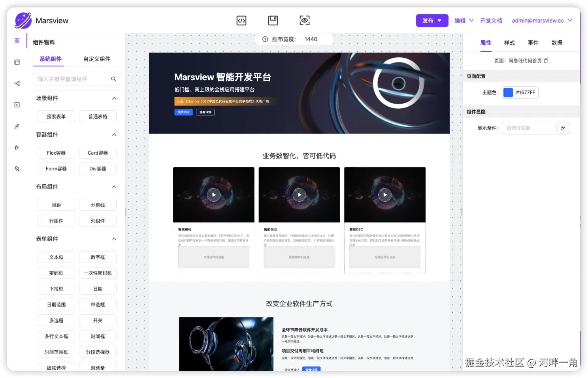Click the theme color swatch
Image resolution: width=588 pixels, height=378 pixels.
pyautogui.click(x=508, y=93)
